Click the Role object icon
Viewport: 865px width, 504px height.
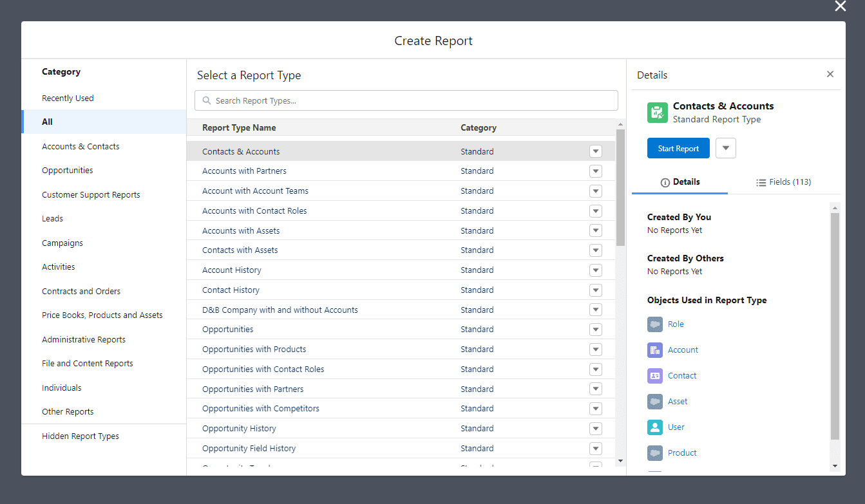(x=655, y=324)
